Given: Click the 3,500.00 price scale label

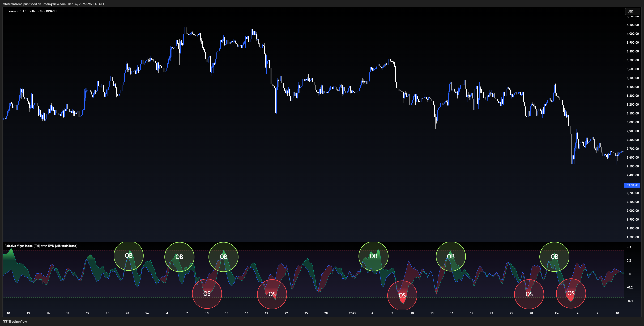Looking at the screenshot, I should 633,78.
